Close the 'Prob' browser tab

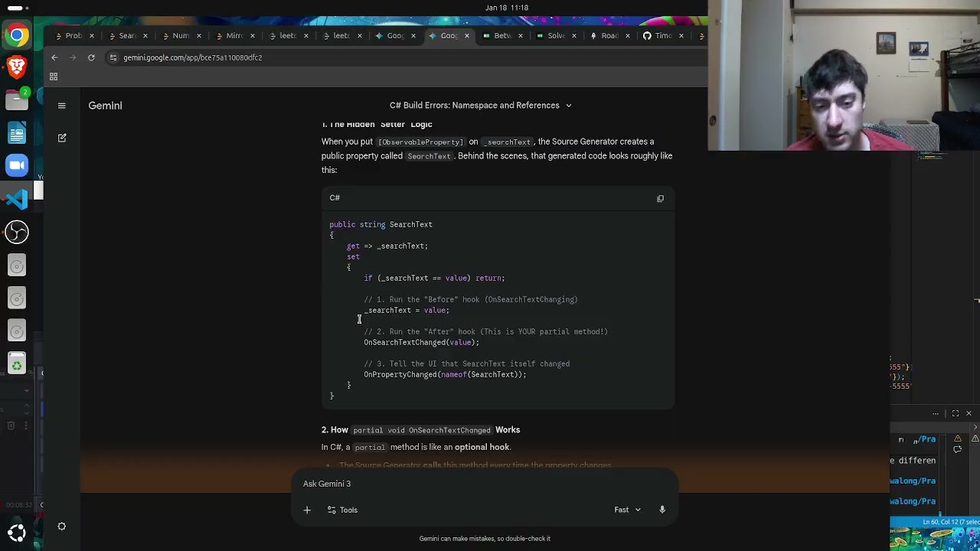91,36
